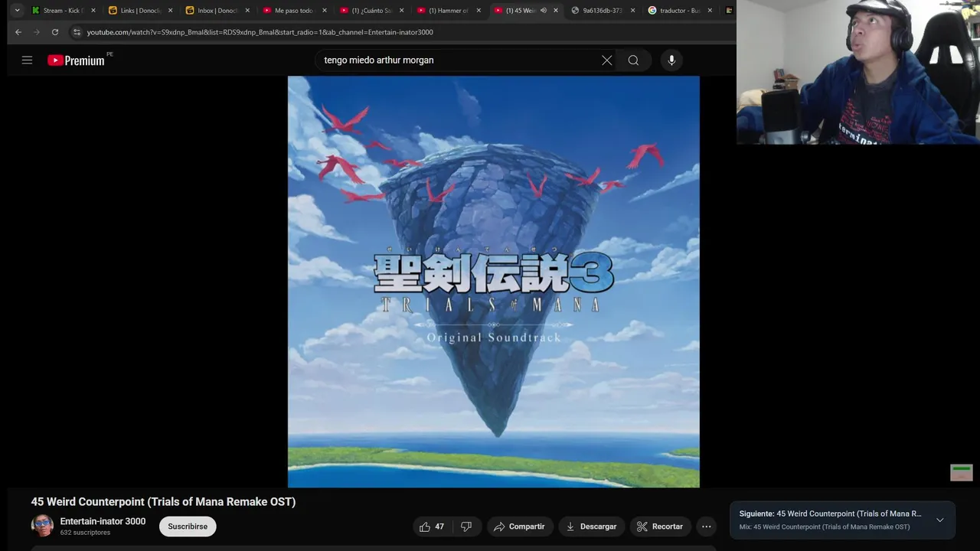The height and width of the screenshot is (551, 980).
Task: Like the video with thumbs up
Action: pyautogui.click(x=432, y=527)
